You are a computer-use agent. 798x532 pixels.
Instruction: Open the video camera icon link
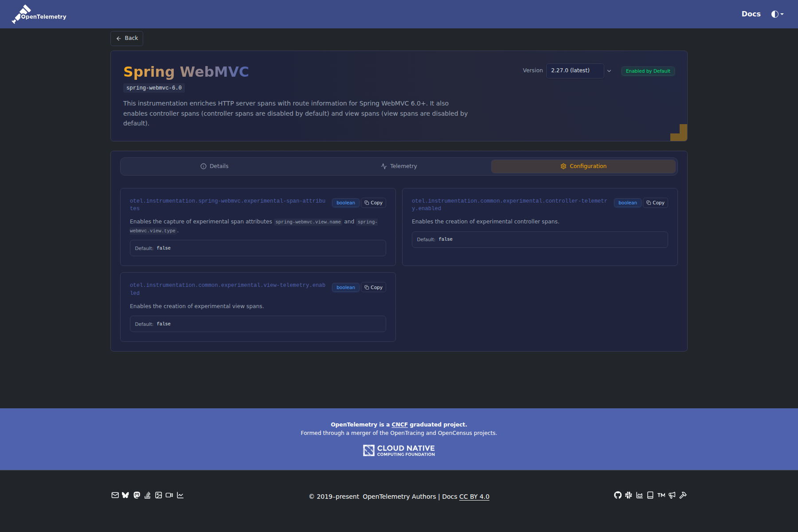point(169,495)
